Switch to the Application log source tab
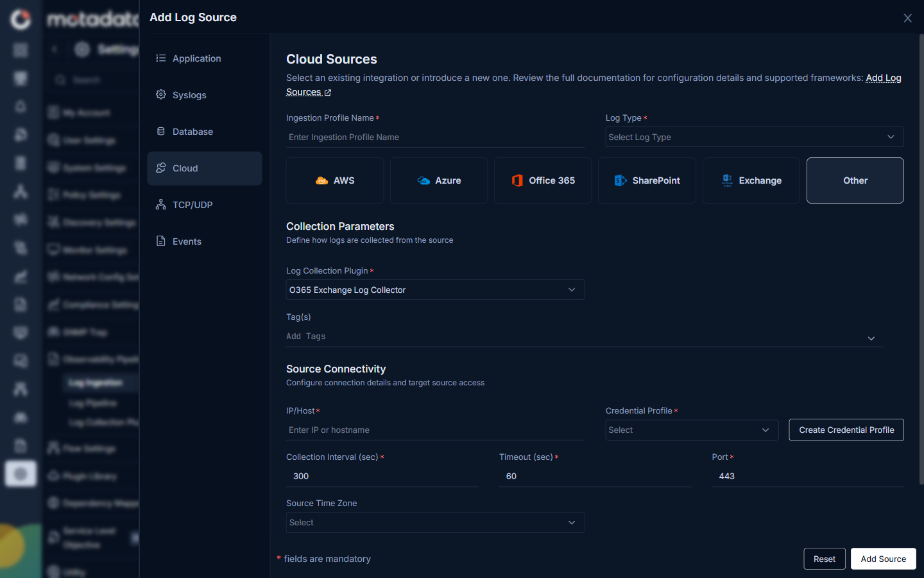This screenshot has width=924, height=578. point(205,58)
